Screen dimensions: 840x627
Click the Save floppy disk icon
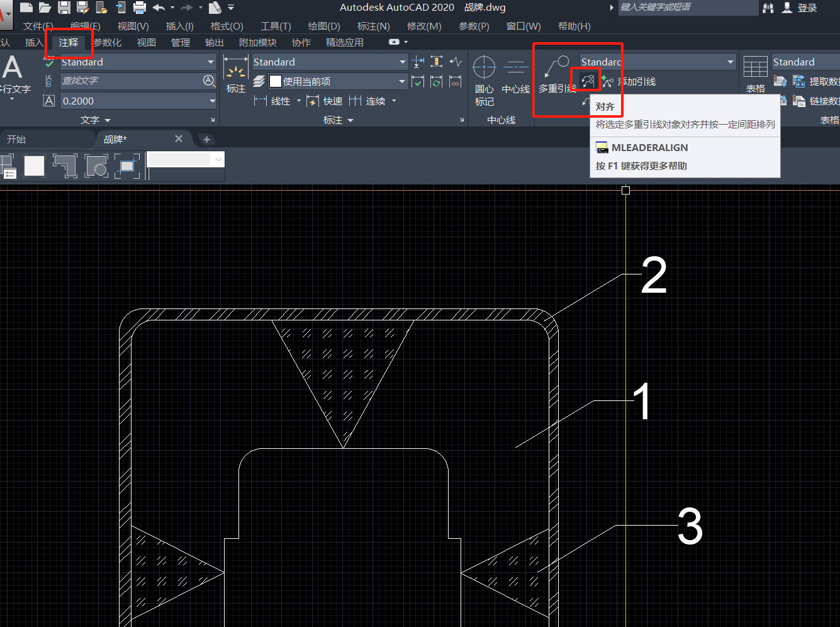click(64, 8)
